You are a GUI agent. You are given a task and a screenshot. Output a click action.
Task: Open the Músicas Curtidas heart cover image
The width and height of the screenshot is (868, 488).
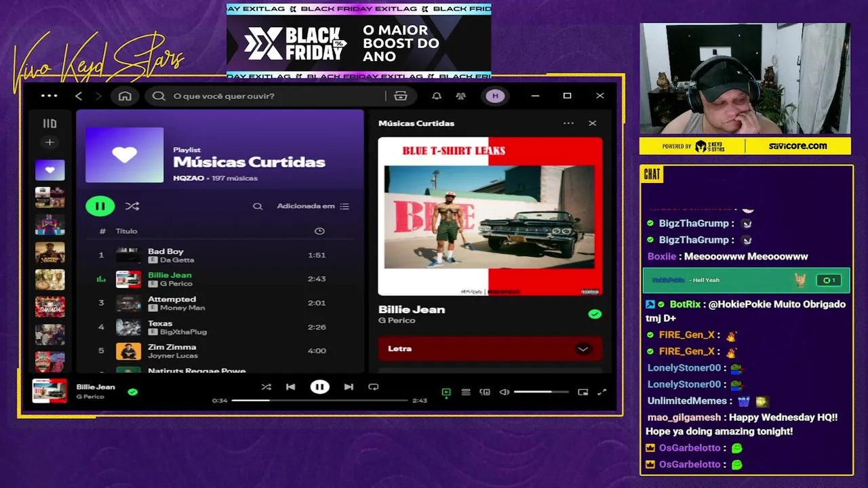coord(124,155)
